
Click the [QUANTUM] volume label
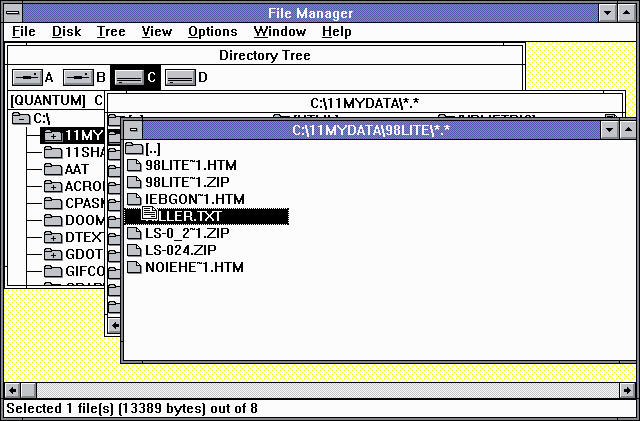pyautogui.click(x=48, y=100)
